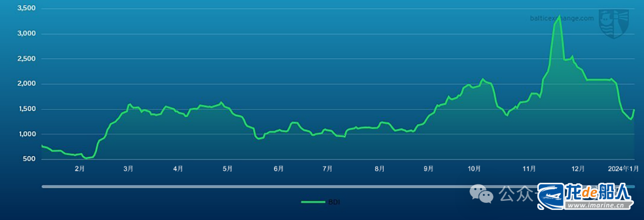This screenshot has height=220, width=644.
Task: Click the 2,000 value on the y-axis
Action: [26, 84]
